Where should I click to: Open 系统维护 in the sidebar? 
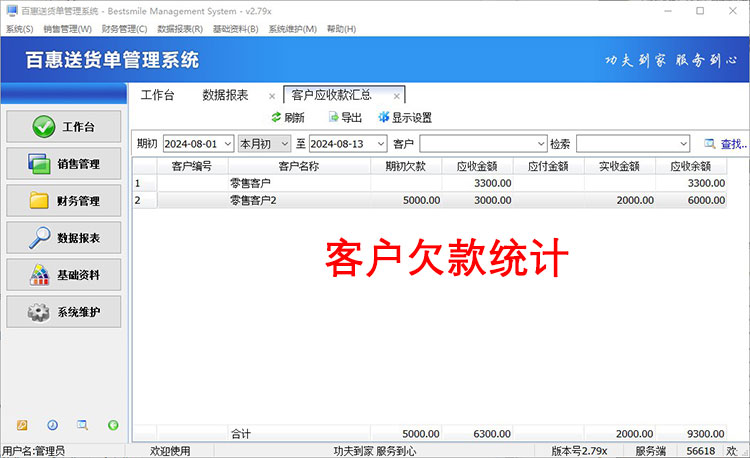tap(64, 312)
